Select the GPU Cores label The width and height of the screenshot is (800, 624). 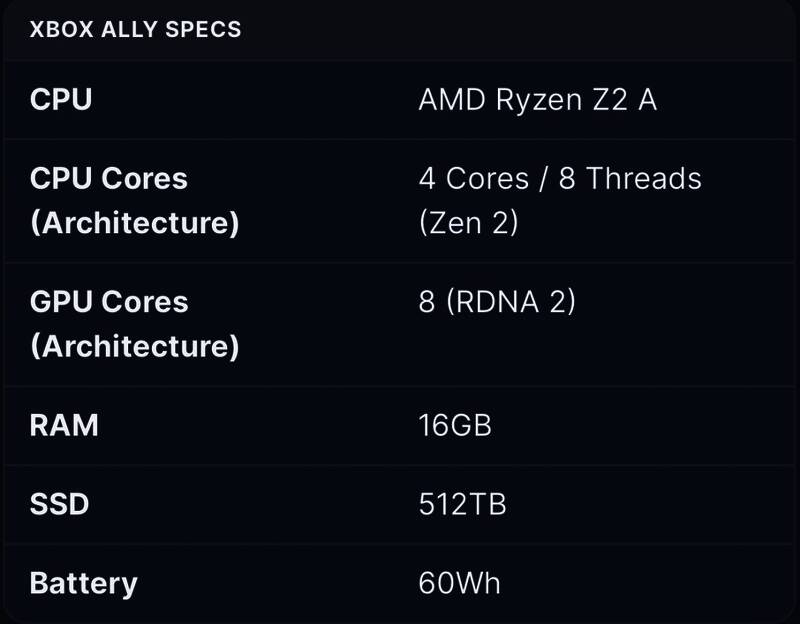point(109,302)
